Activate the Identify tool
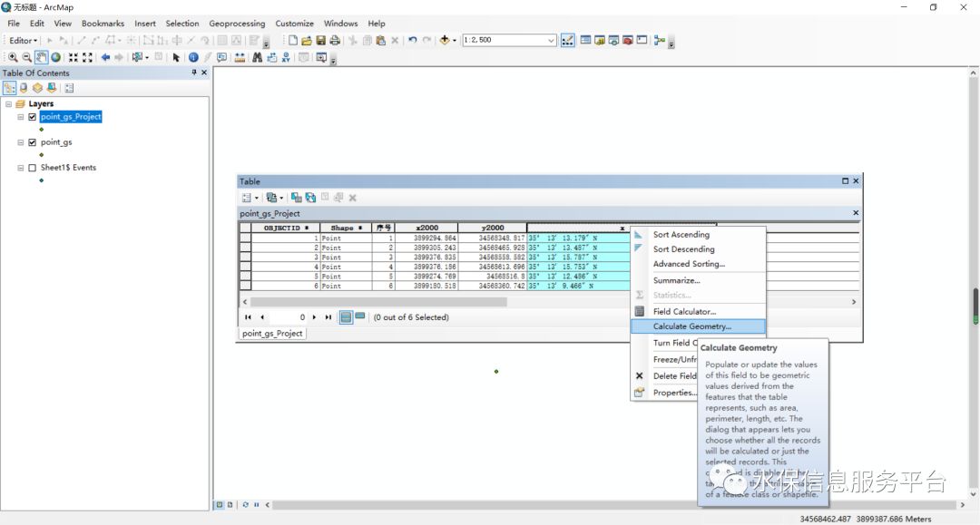980x525 pixels. pos(193,57)
